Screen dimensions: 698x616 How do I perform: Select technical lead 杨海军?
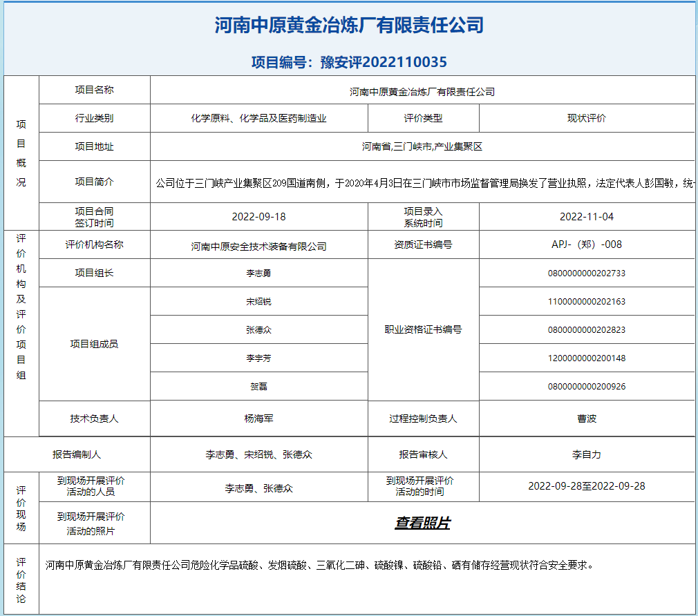coord(259,419)
